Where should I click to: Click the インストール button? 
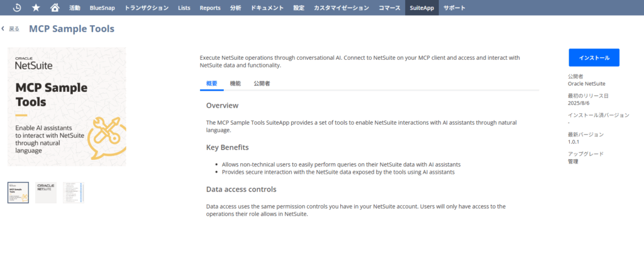click(594, 57)
